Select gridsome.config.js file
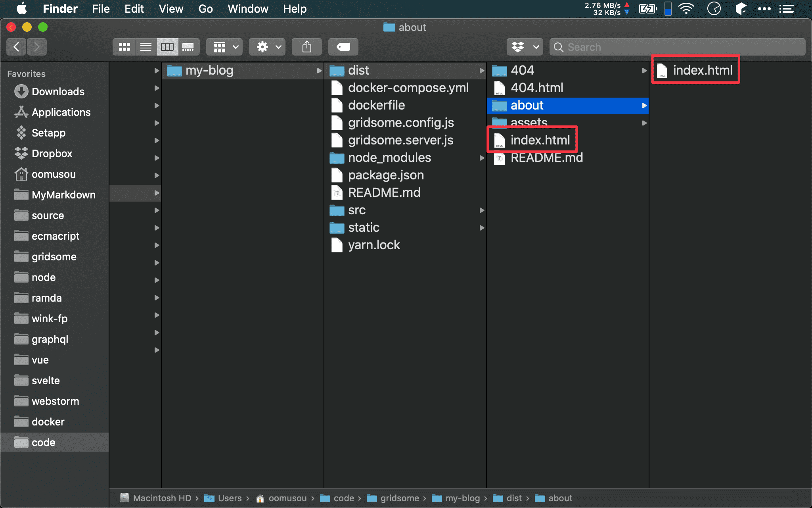This screenshot has width=812, height=508. tap(405, 123)
